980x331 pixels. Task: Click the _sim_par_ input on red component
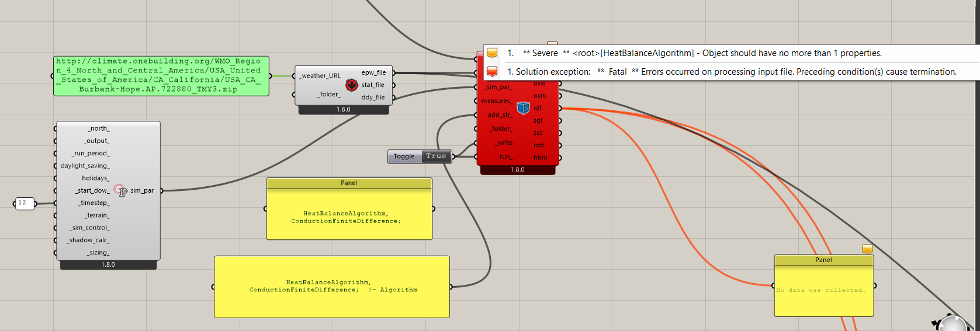click(497, 87)
